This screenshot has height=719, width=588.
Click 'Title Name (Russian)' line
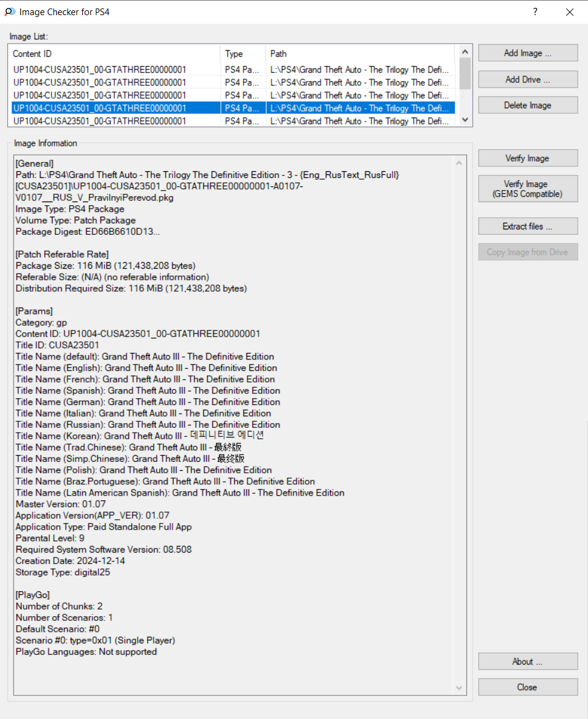148,425
